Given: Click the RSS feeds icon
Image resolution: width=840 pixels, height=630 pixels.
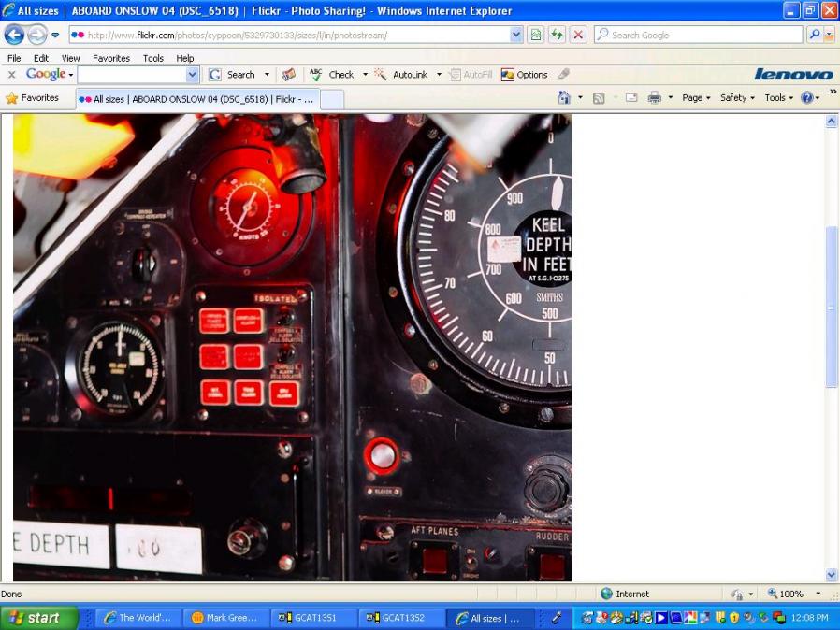Looking at the screenshot, I should click(x=599, y=98).
